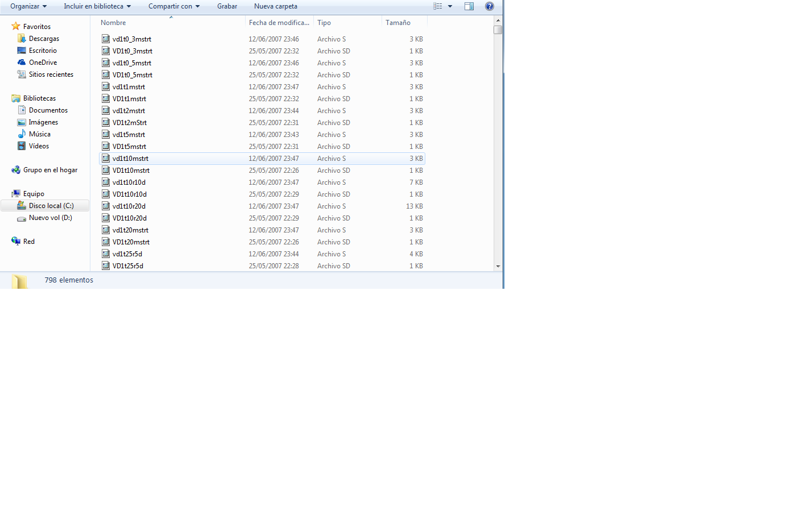Toggle the preview pane icon
Screen dimensions: 812x515
(469, 6)
